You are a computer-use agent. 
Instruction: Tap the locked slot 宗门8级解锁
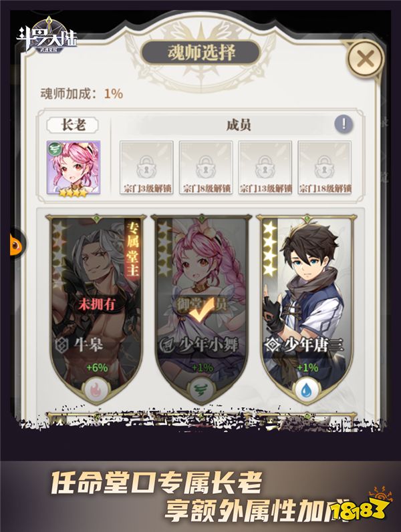tap(206, 168)
